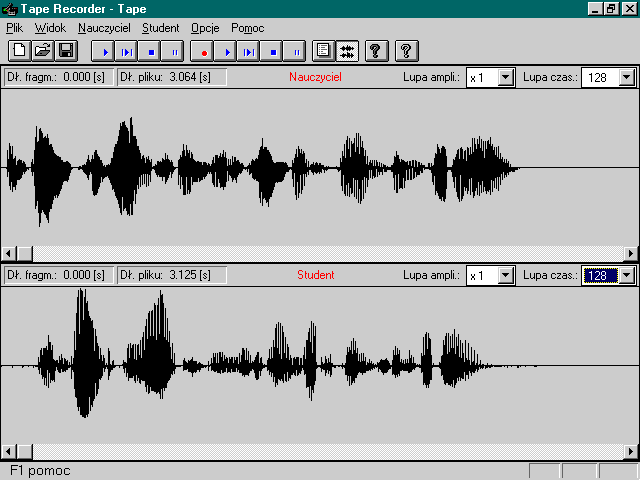Create a new file with toolbar icon
Screen dimensions: 640x480
pyautogui.click(x=20, y=51)
